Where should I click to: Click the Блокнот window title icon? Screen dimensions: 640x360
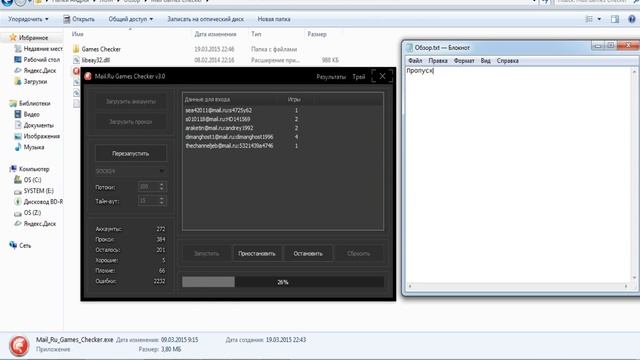409,48
